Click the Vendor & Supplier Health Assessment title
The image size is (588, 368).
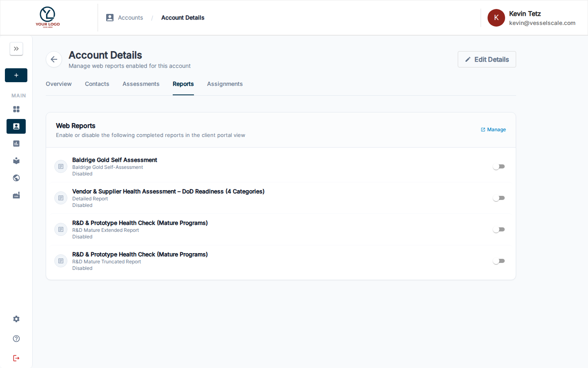[168, 191]
